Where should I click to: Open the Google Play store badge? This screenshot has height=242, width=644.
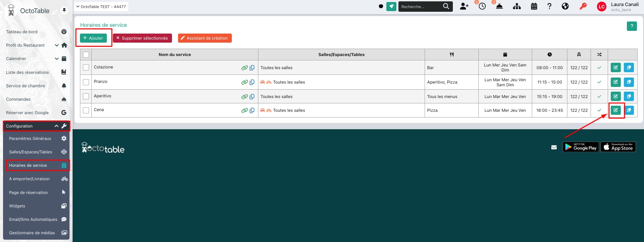tap(581, 147)
